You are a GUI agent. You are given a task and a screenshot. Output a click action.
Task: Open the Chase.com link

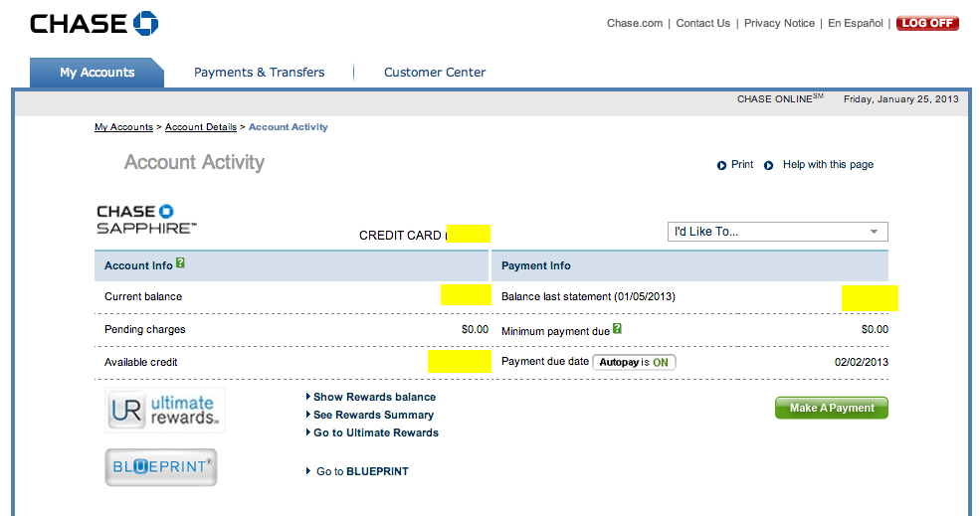[x=635, y=23]
